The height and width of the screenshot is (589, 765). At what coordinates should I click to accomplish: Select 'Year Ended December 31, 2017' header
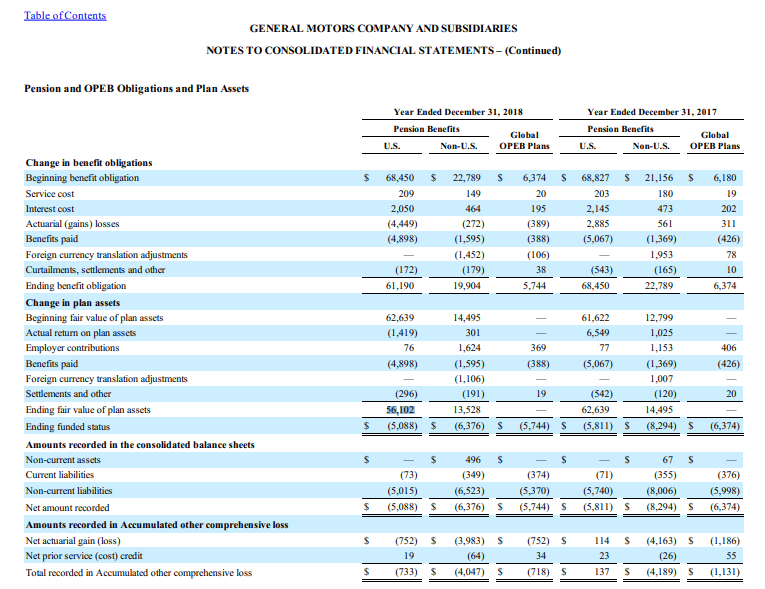tap(652, 112)
